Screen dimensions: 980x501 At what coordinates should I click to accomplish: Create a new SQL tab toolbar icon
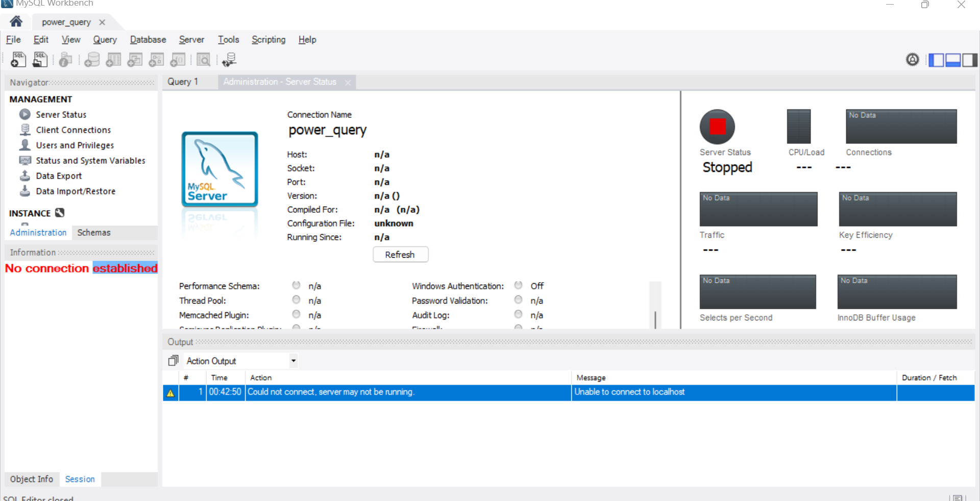18,60
